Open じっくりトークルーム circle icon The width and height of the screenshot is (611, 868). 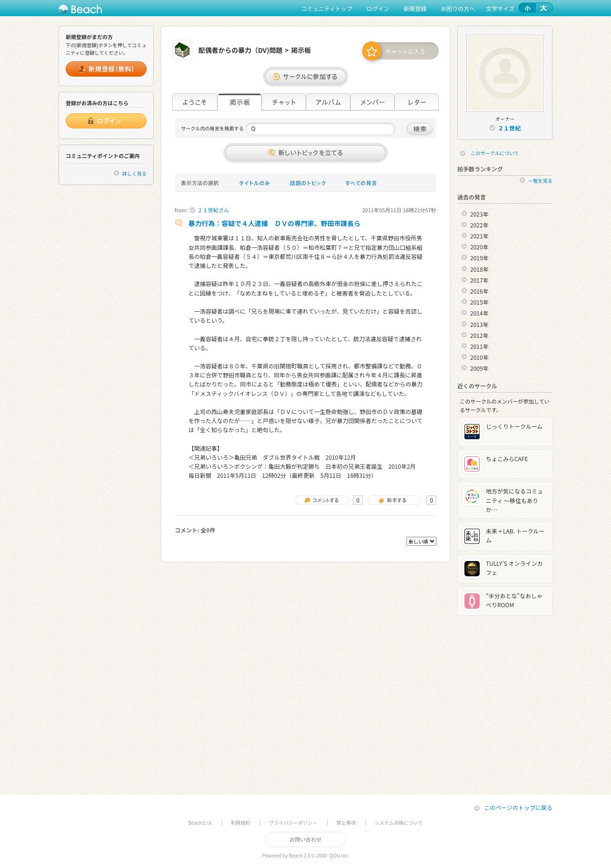pyautogui.click(x=472, y=432)
